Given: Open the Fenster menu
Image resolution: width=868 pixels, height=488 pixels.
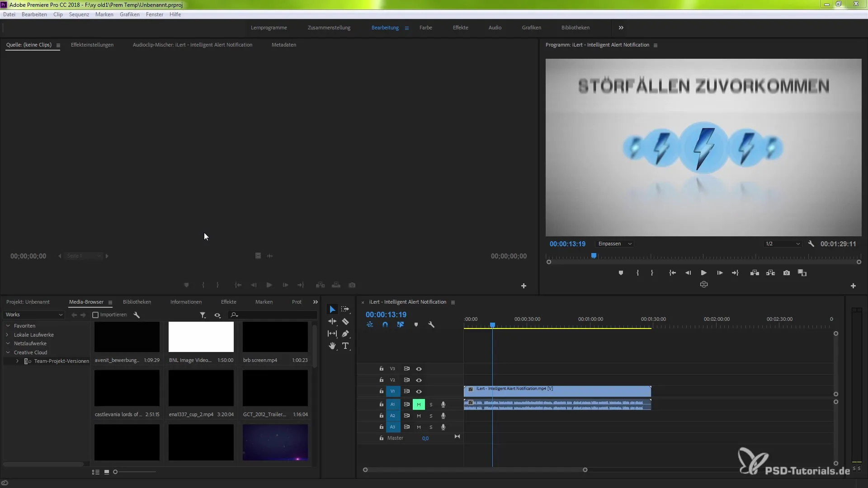Looking at the screenshot, I should coord(155,14).
